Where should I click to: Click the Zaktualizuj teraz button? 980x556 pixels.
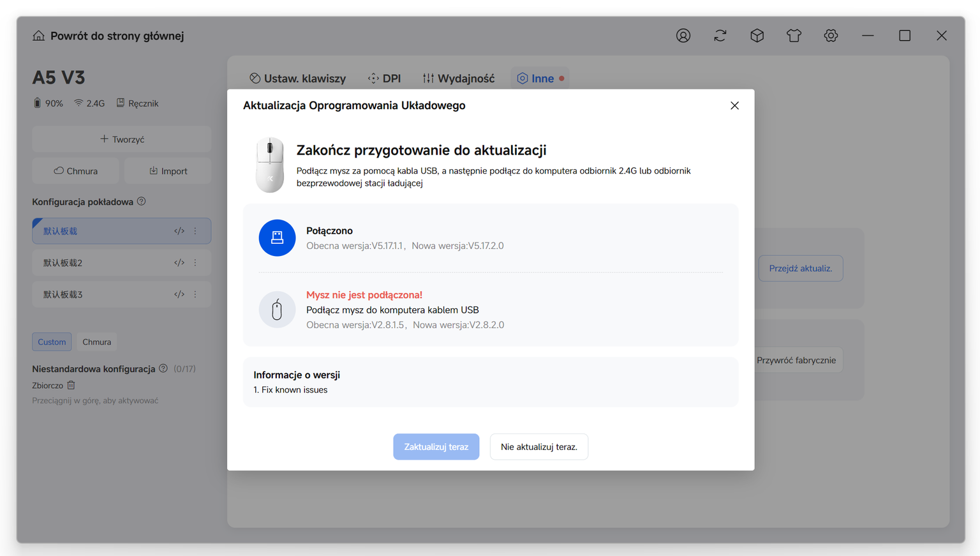pos(436,447)
